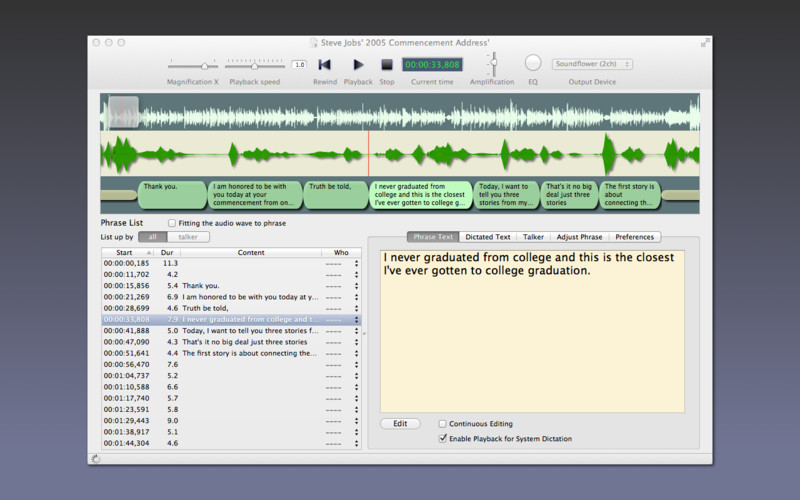Select row 00:01:23,591

click(x=231, y=409)
